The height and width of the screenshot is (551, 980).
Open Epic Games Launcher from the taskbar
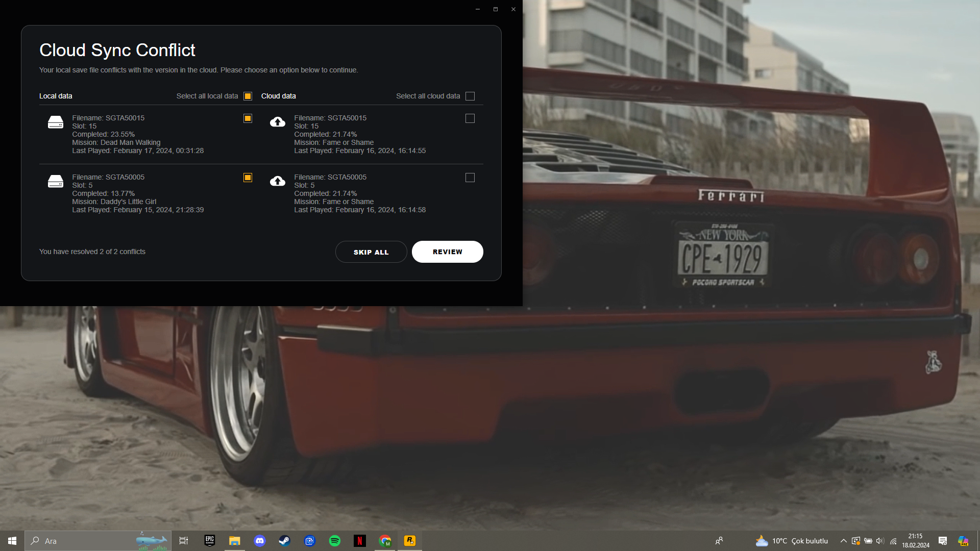coord(209,540)
